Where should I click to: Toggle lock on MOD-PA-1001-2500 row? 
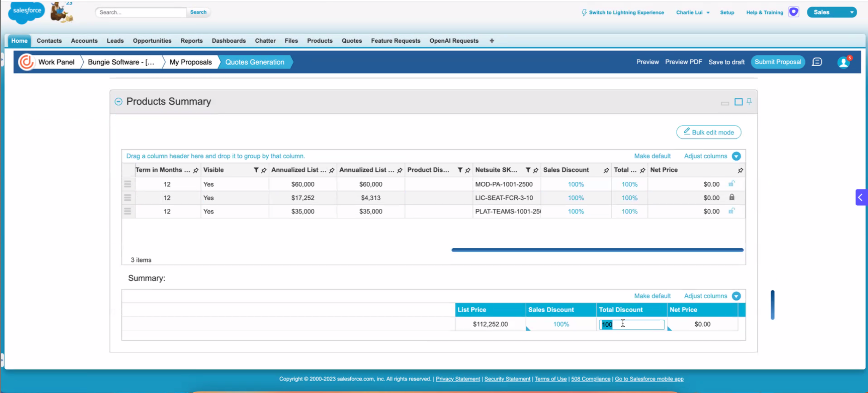pyautogui.click(x=732, y=184)
